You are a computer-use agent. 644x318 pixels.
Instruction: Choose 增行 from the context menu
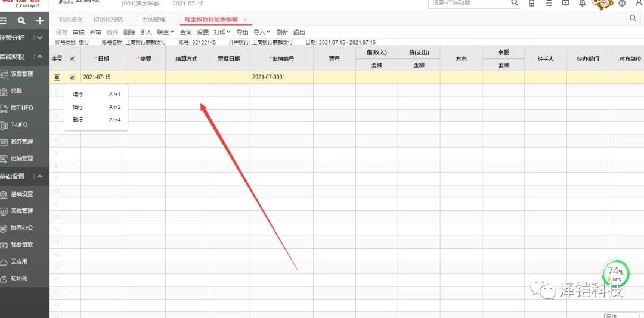pos(96,94)
